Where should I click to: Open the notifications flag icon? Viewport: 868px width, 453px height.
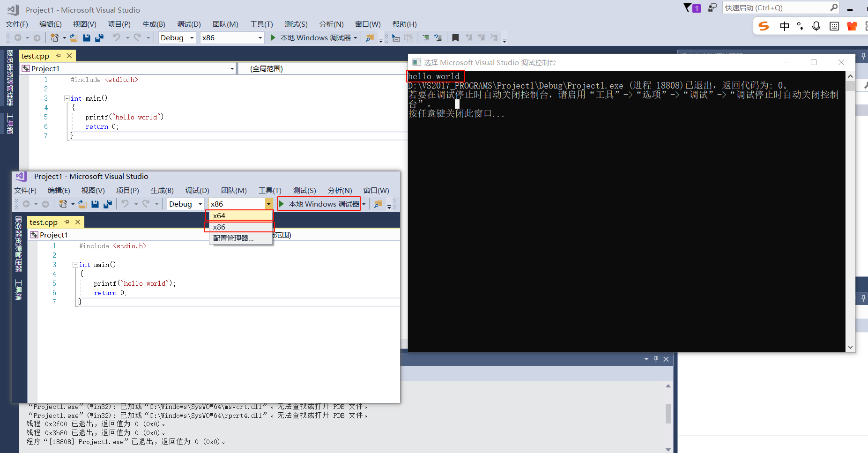pyautogui.click(x=692, y=8)
